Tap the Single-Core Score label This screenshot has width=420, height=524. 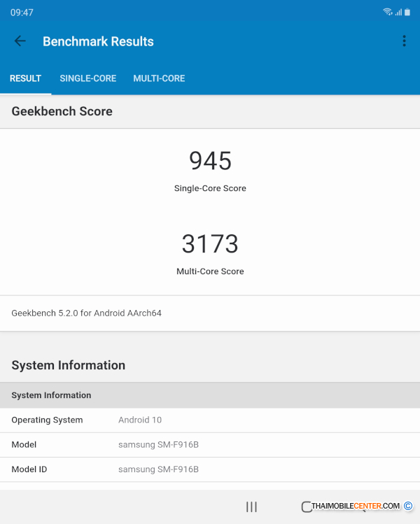point(210,188)
